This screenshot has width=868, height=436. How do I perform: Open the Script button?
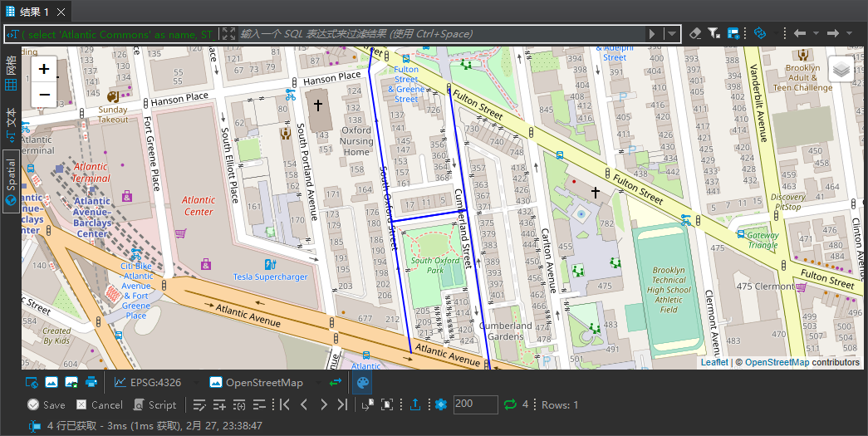click(154, 405)
